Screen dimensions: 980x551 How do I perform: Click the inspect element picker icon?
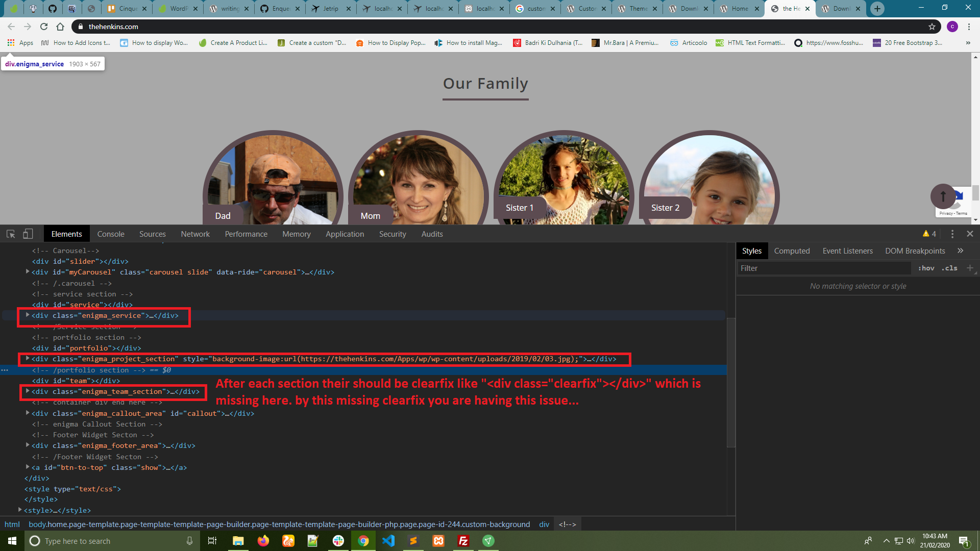coord(11,234)
